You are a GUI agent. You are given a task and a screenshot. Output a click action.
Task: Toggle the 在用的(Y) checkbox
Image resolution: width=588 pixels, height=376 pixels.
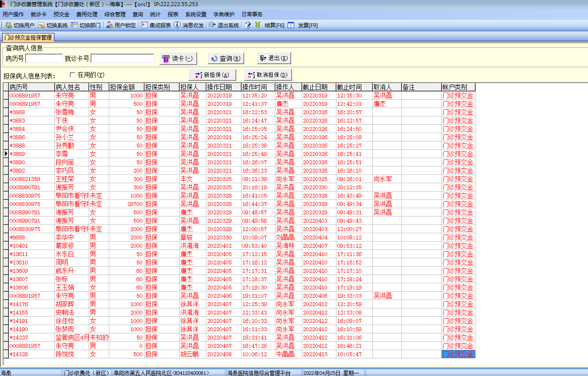pyautogui.click(x=72, y=75)
